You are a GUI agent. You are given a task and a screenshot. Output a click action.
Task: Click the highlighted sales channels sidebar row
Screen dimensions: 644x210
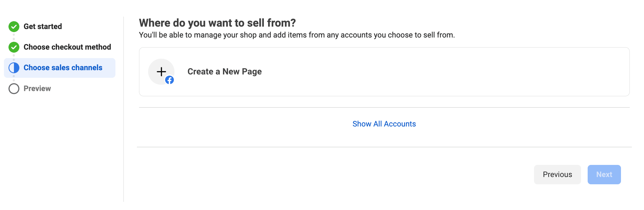[60, 68]
